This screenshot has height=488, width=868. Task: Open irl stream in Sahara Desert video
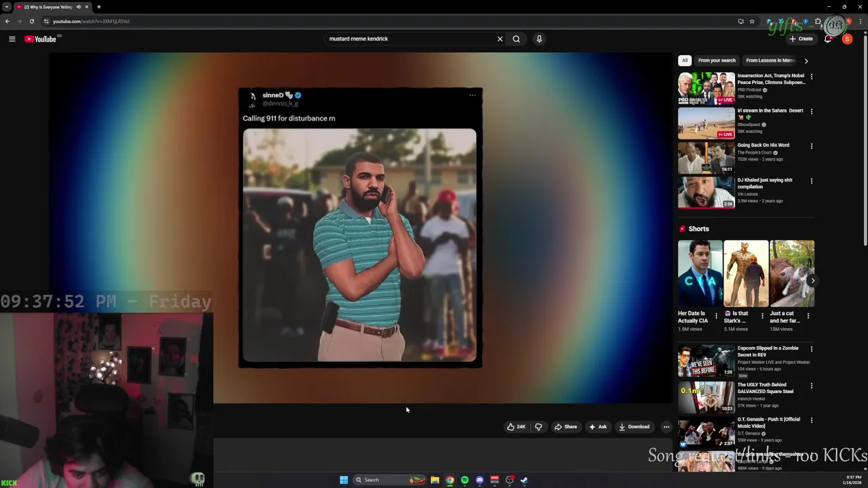[x=706, y=123]
